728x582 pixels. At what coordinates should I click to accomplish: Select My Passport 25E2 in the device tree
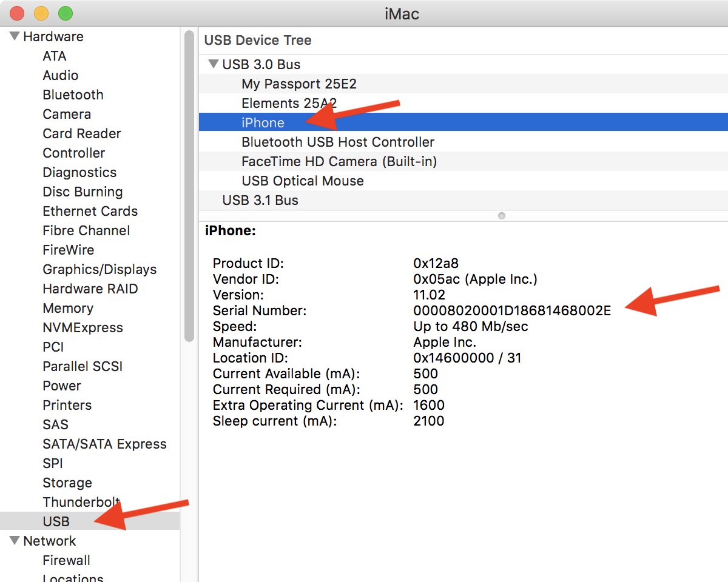298,84
